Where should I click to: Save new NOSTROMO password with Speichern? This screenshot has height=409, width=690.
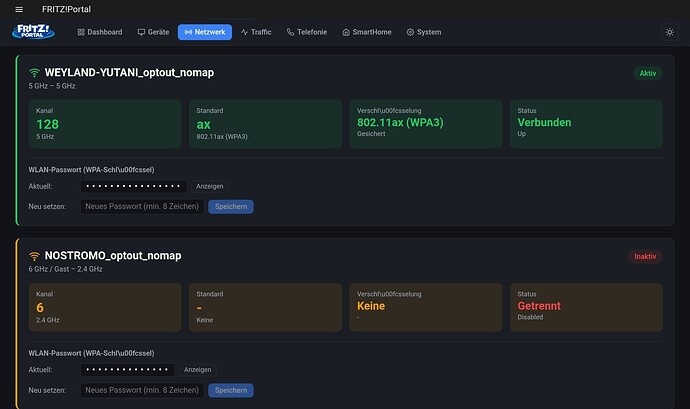[231, 390]
